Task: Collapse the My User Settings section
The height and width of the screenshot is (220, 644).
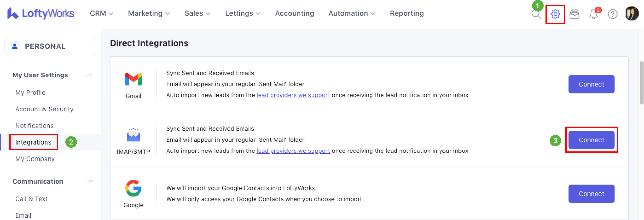Action: (90, 75)
